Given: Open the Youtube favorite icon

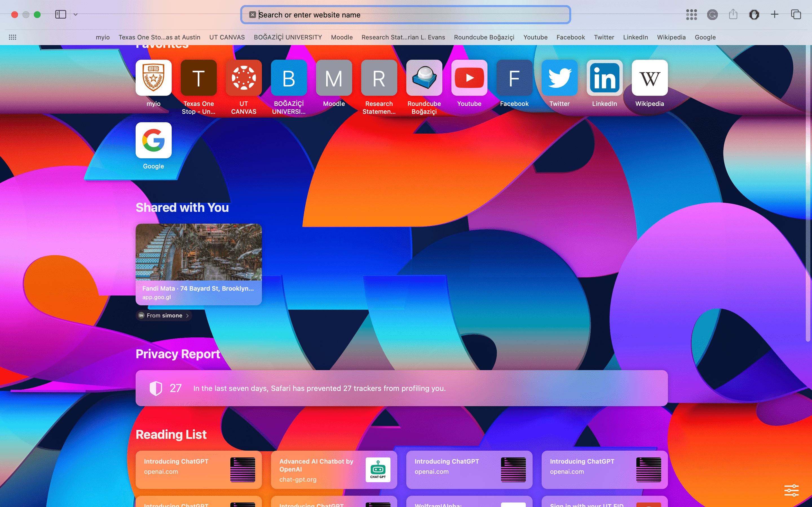Looking at the screenshot, I should pyautogui.click(x=469, y=78).
